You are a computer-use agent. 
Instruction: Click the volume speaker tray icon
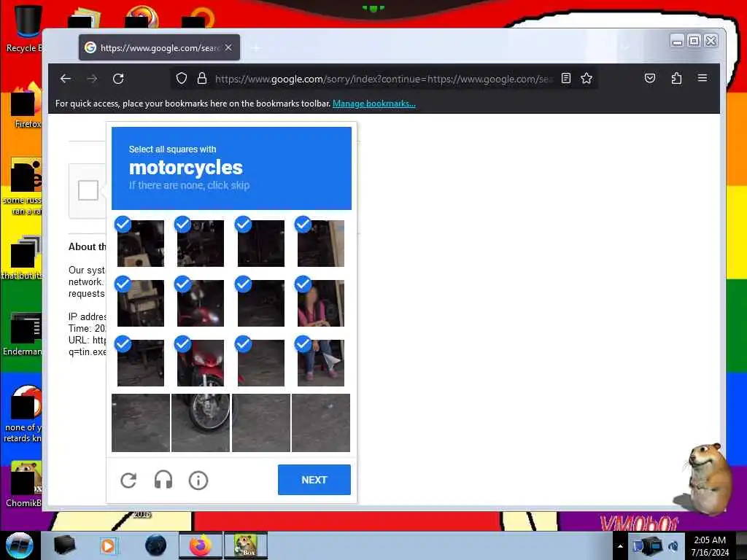(673, 546)
